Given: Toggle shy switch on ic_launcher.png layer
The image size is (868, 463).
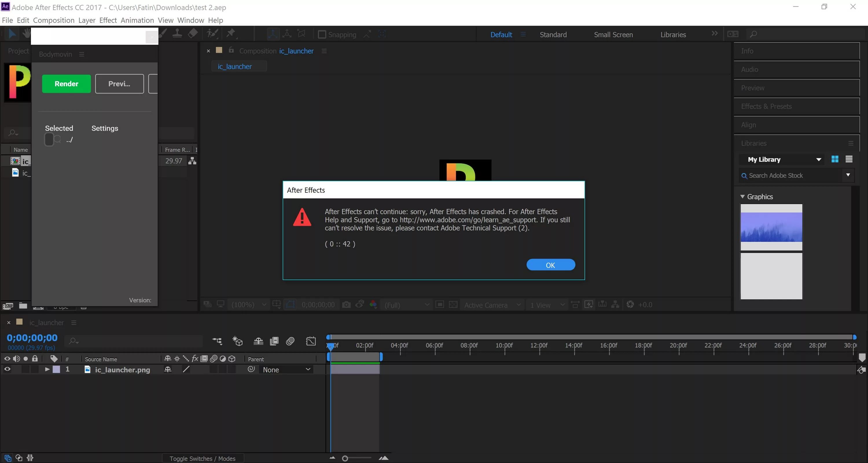Looking at the screenshot, I should (168, 369).
